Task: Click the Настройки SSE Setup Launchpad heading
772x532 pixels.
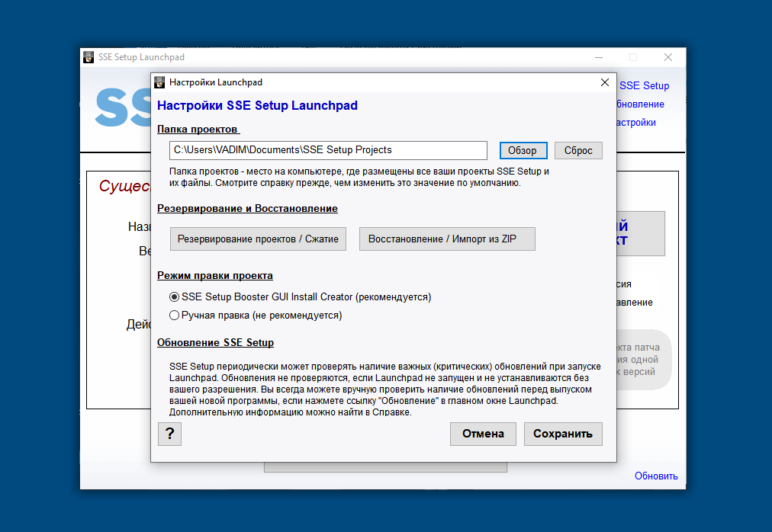Action: 258,105
